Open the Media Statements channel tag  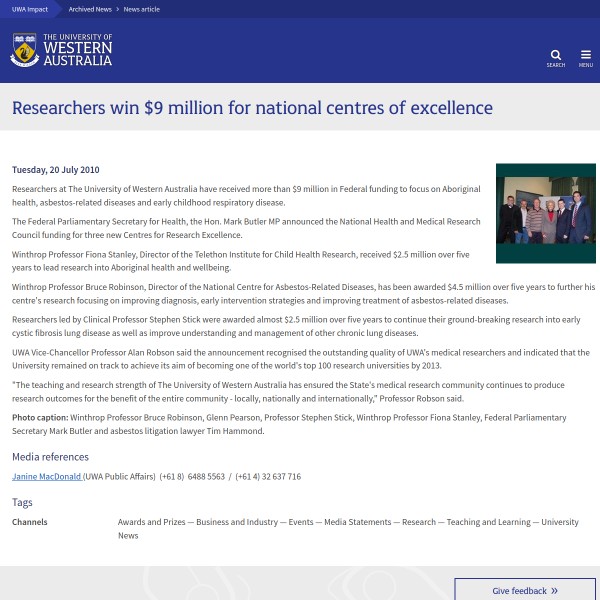(358, 522)
